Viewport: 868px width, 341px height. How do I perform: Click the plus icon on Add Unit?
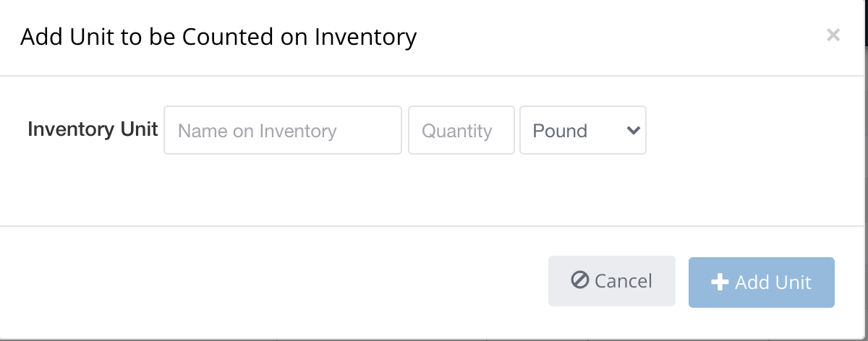[x=719, y=282]
